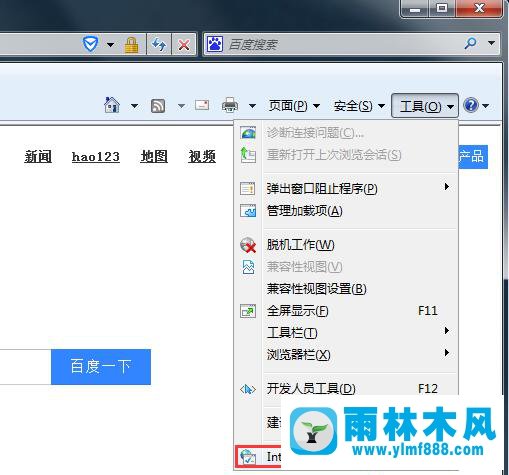Expand the help dropdown arrow

click(486, 106)
